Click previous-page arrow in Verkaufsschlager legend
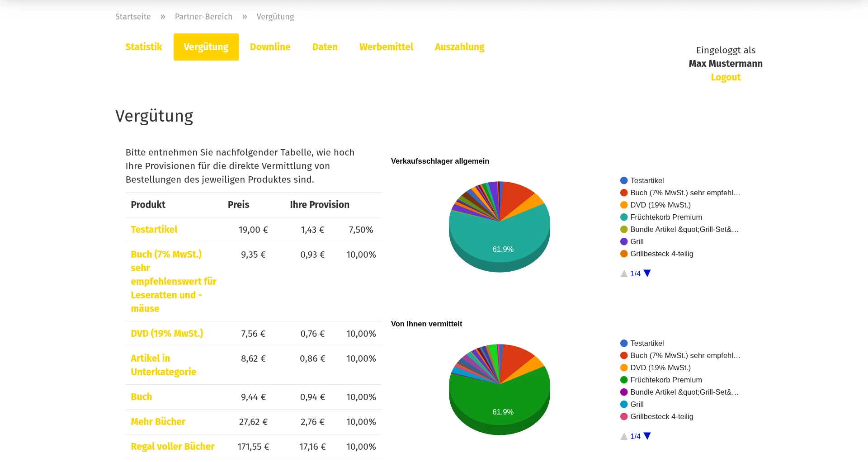Viewport: 868px width, 462px height. tap(624, 273)
